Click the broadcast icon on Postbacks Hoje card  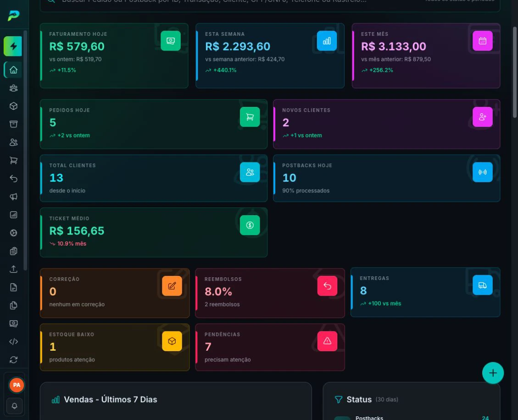tap(482, 172)
